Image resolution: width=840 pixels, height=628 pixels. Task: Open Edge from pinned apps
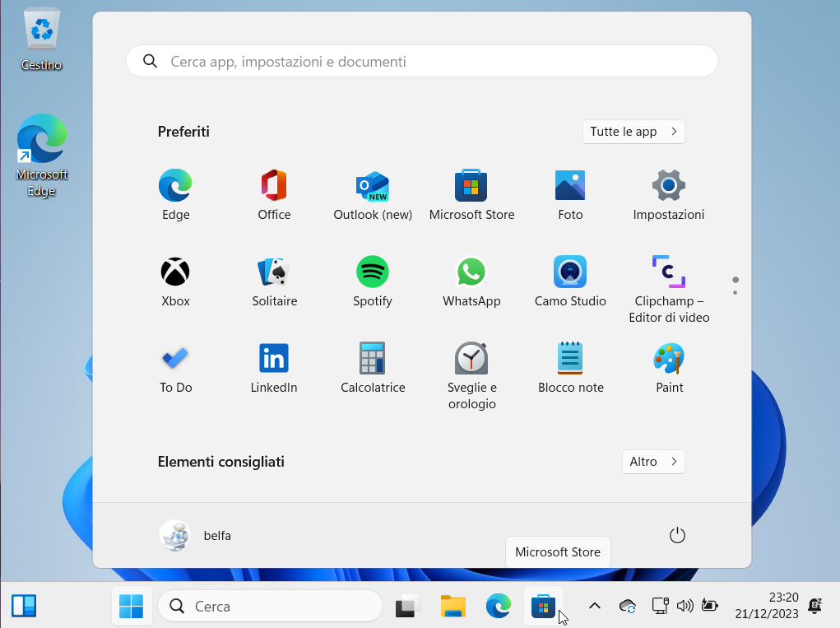coord(175,195)
